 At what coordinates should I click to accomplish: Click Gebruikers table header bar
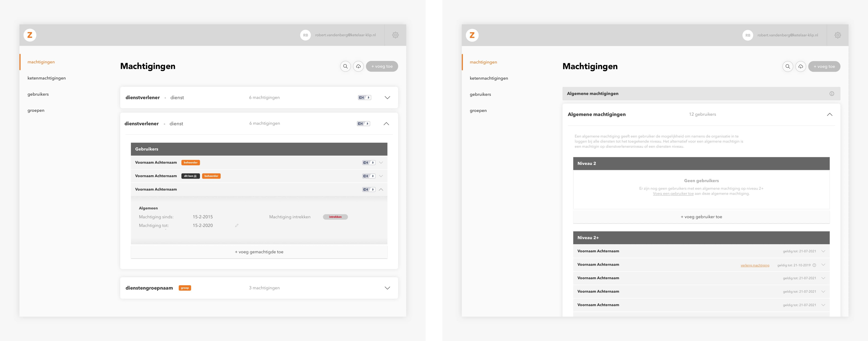[259, 149]
